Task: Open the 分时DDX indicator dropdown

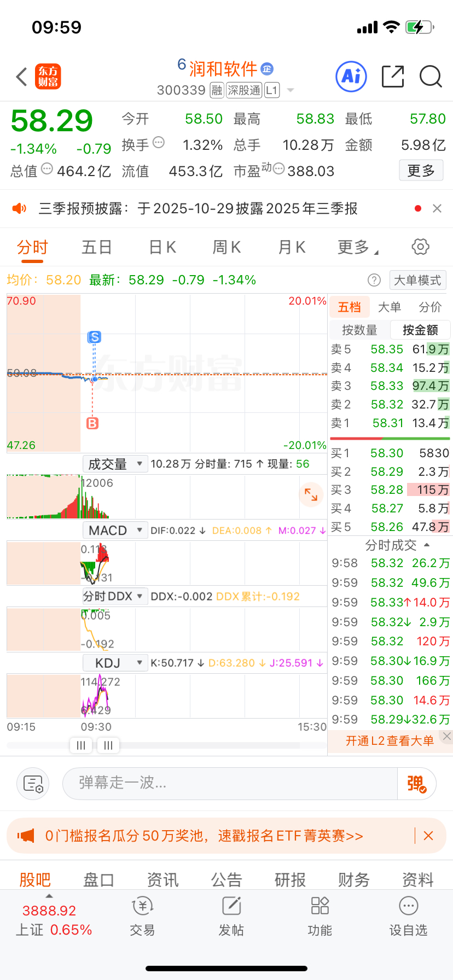Action: (x=115, y=596)
